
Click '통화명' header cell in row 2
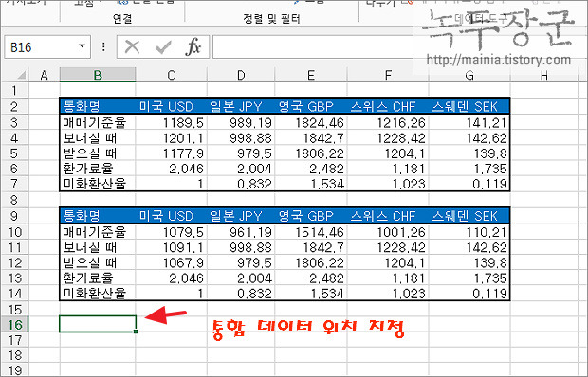point(98,106)
